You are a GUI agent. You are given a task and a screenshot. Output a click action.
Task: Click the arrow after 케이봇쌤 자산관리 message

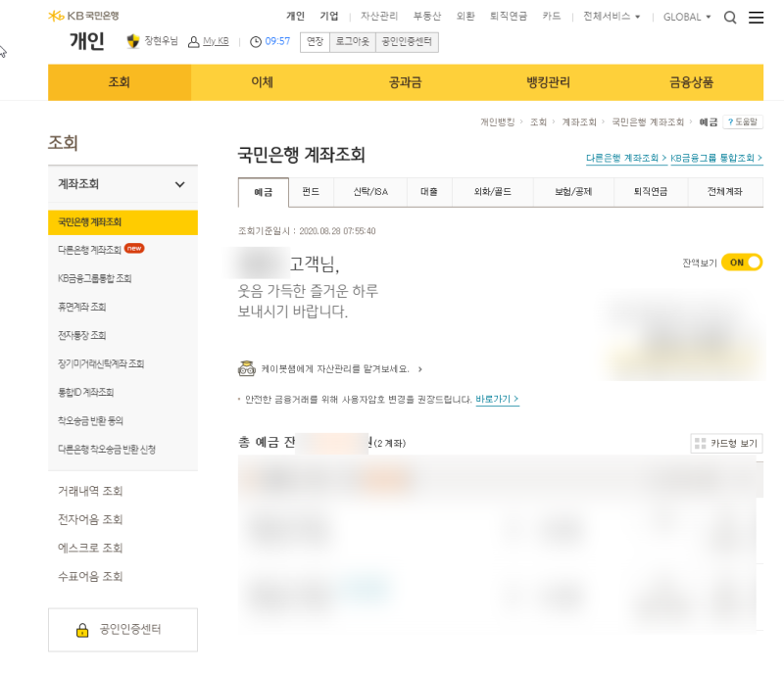(420, 369)
